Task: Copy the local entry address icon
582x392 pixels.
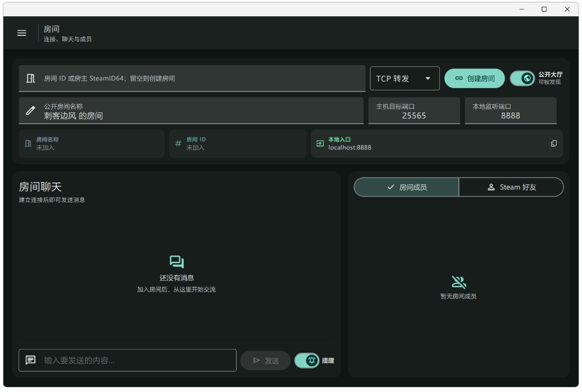Action: click(553, 144)
